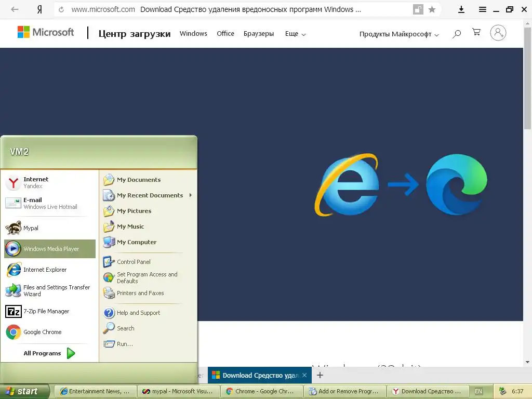Viewport: 532px width, 399px height.
Task: Switch to Download Средство taskbar button
Action: point(429,391)
